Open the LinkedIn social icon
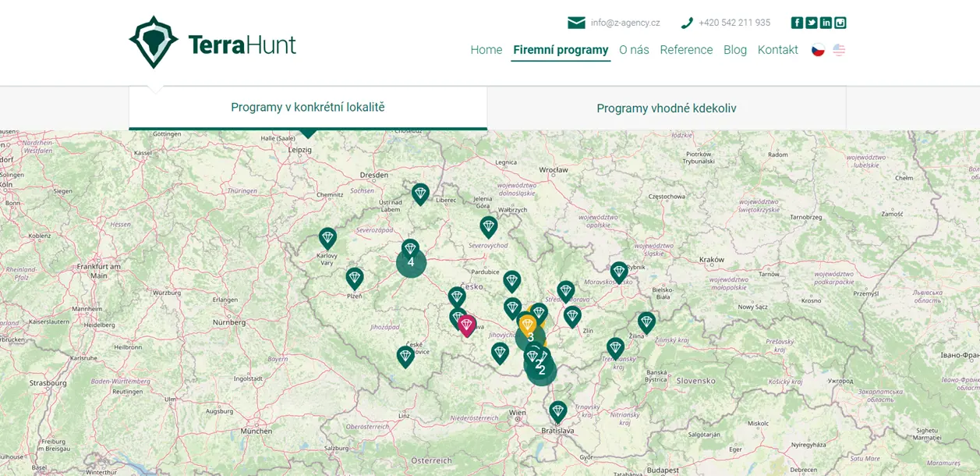The width and height of the screenshot is (980, 476). coord(826,23)
